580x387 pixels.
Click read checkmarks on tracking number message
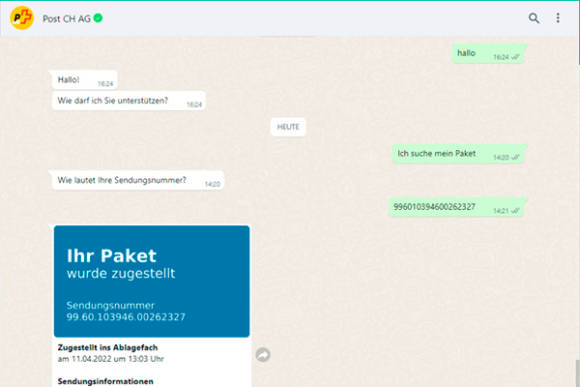[516, 211]
